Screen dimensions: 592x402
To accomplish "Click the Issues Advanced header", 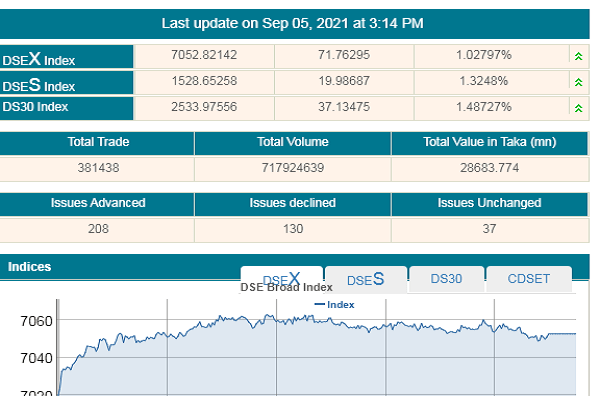I will pyautogui.click(x=98, y=203).
